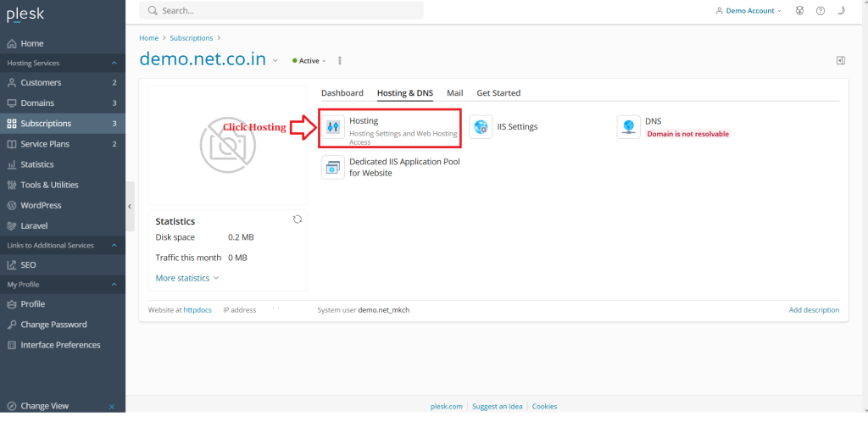The image size is (868, 422).
Task: Open the Cookies footer link
Action: [545, 407]
